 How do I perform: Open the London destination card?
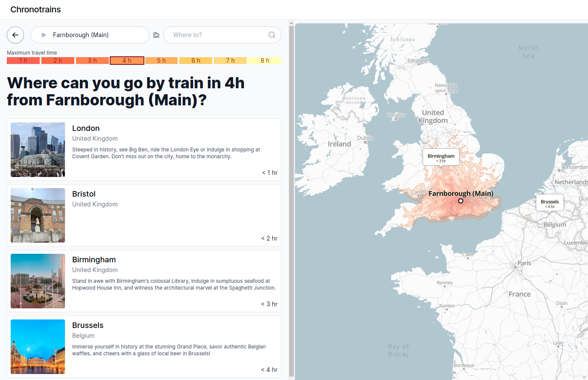[144, 150]
